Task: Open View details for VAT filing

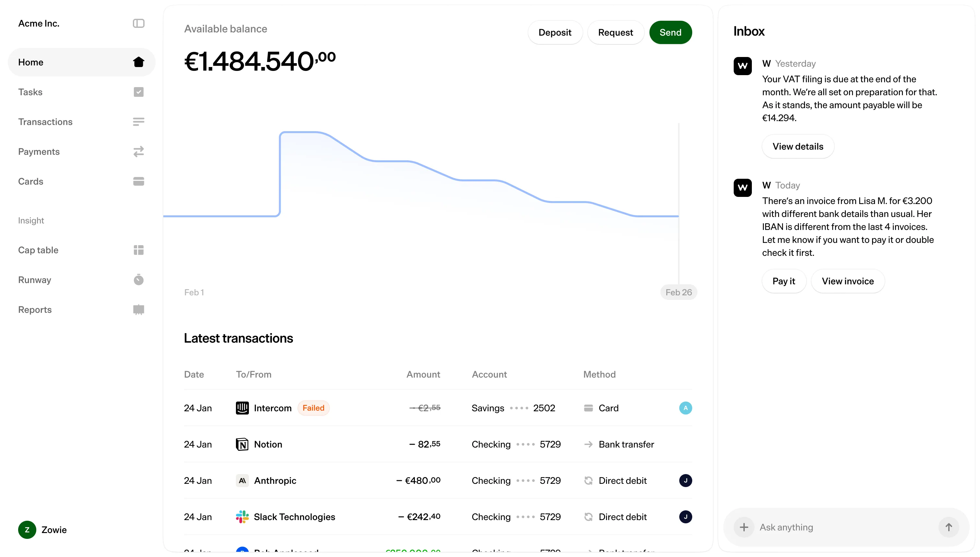Action: 798,146
